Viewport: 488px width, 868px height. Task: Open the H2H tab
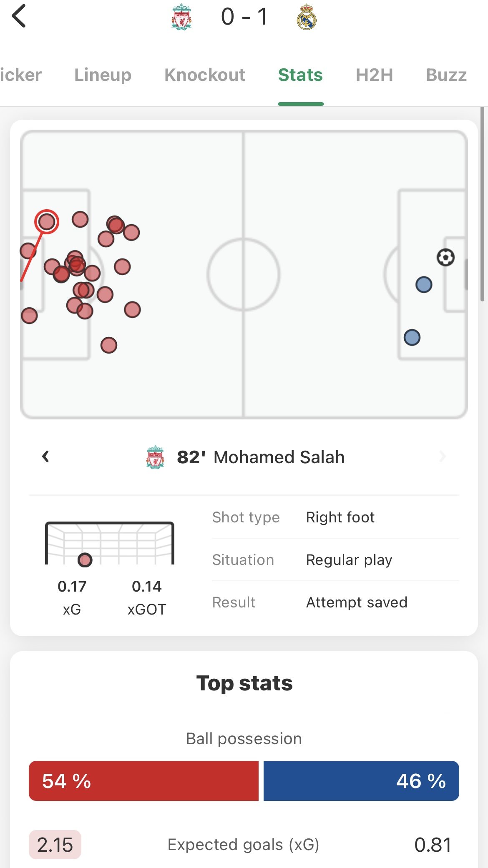[374, 75]
